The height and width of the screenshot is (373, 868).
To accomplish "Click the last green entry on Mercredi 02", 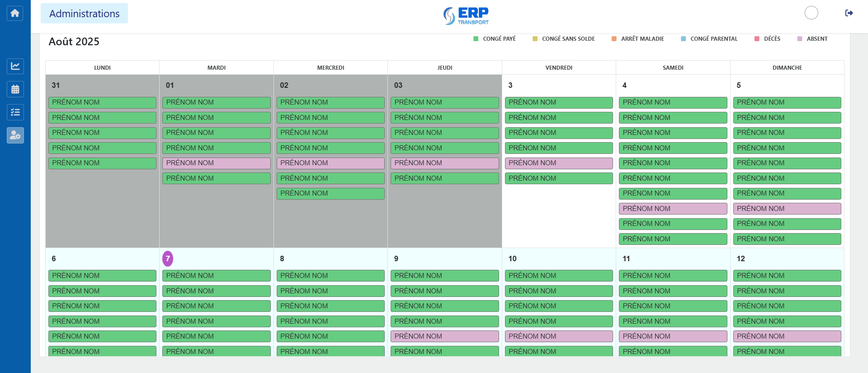I will point(330,193).
